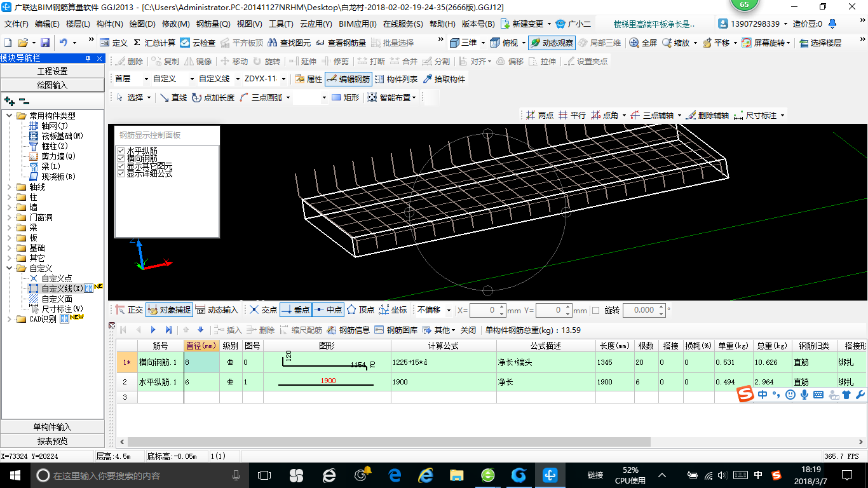Viewport: 868px width, 488px height.
Task: Toggle 显示其它图元 checkbox
Action: (x=121, y=166)
